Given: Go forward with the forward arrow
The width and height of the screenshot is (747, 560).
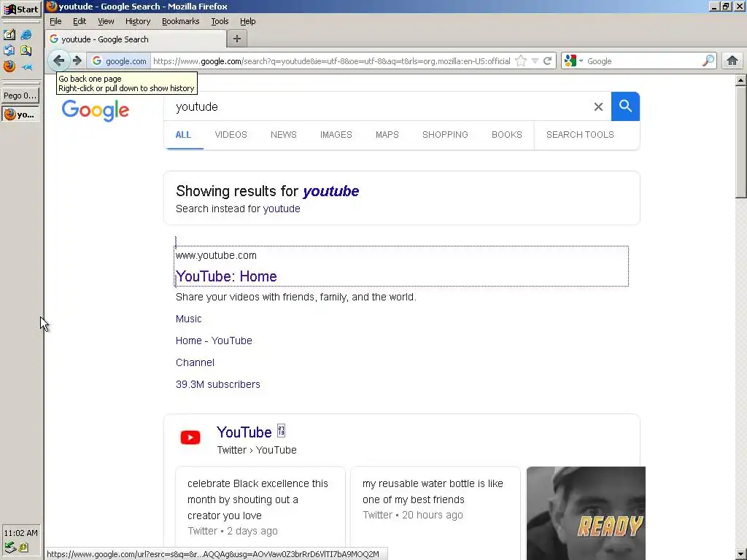Looking at the screenshot, I should click(x=77, y=61).
